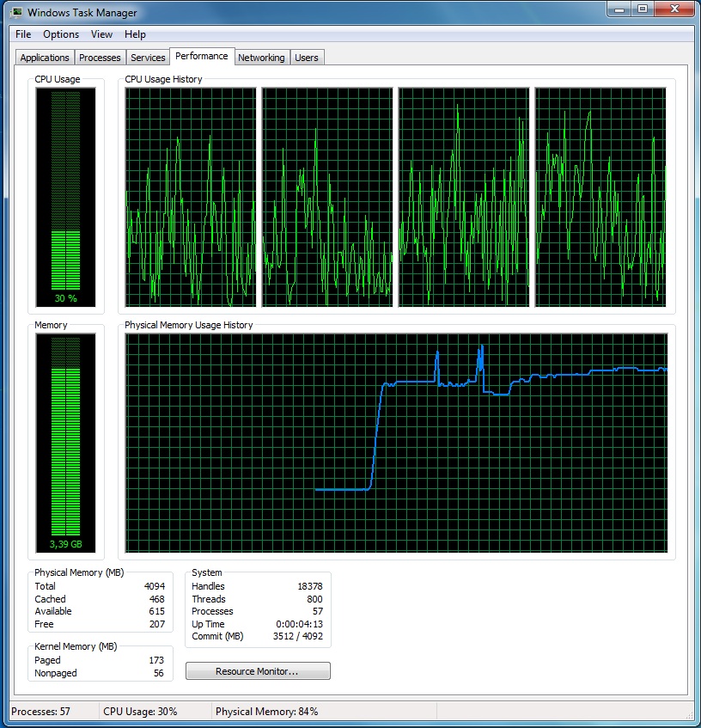Open the Help menu
701x728 pixels.
tap(135, 34)
